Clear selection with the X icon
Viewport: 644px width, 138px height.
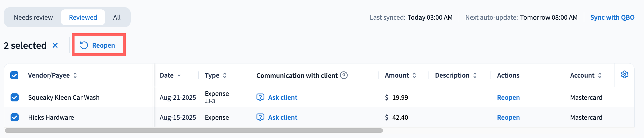[55, 45]
